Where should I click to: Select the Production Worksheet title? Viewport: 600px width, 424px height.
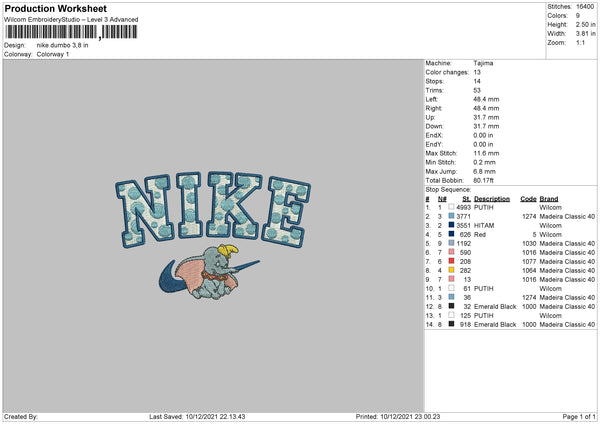55,8
